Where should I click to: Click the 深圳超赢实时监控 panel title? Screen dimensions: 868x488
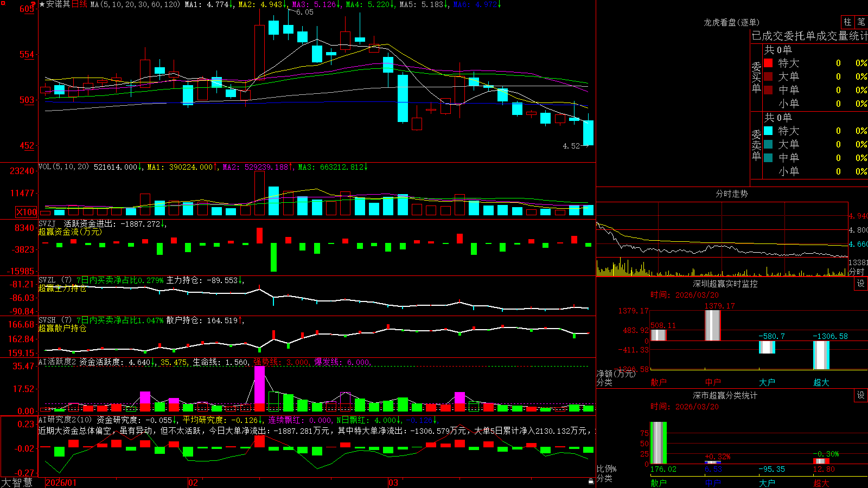(x=725, y=284)
